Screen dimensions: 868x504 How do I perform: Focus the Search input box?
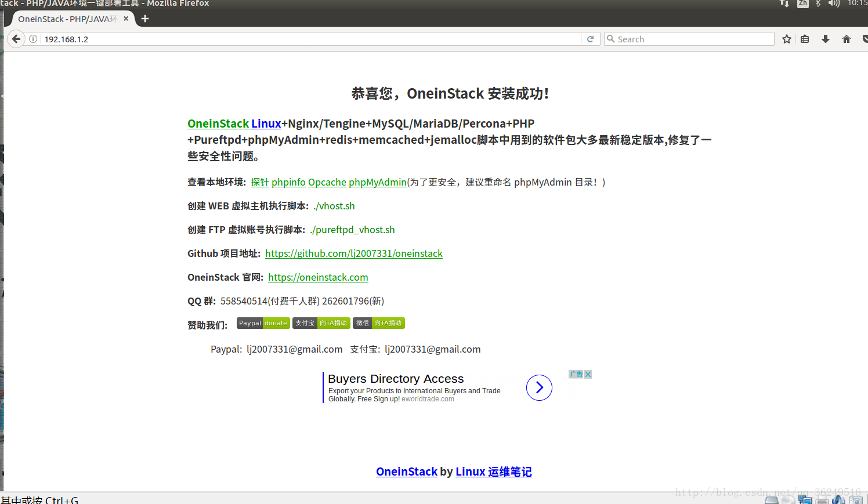click(690, 39)
